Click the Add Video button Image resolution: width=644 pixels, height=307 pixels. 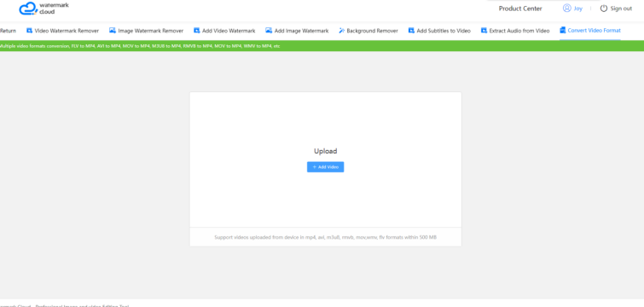click(325, 167)
